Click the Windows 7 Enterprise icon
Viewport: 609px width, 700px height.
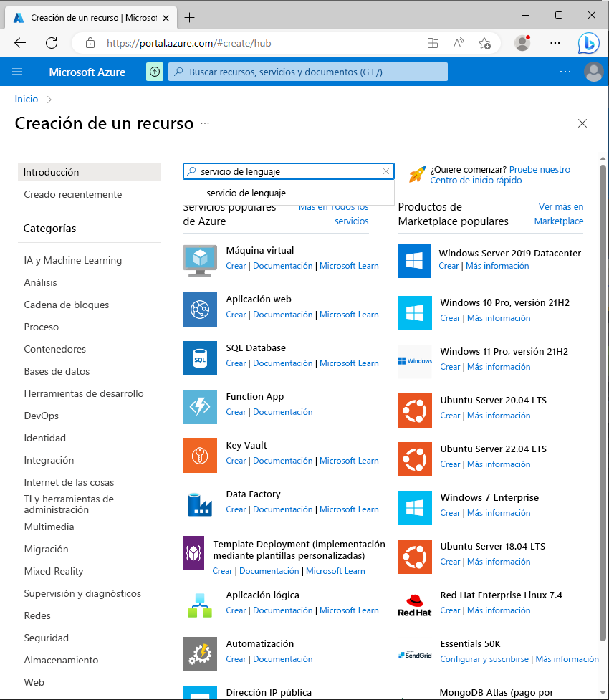coord(414,507)
